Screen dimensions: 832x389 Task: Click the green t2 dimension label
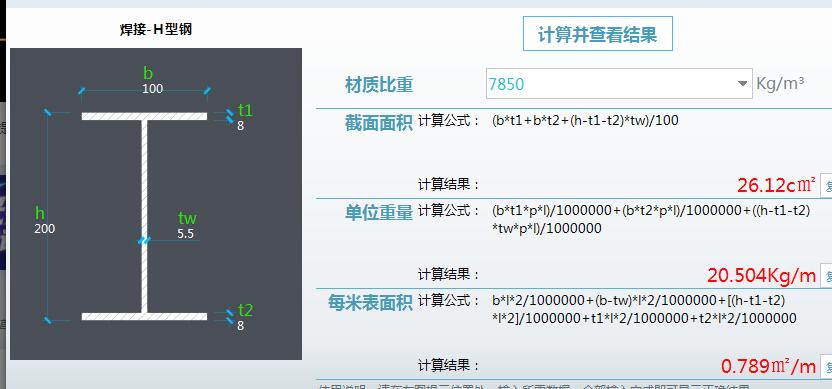click(x=245, y=310)
